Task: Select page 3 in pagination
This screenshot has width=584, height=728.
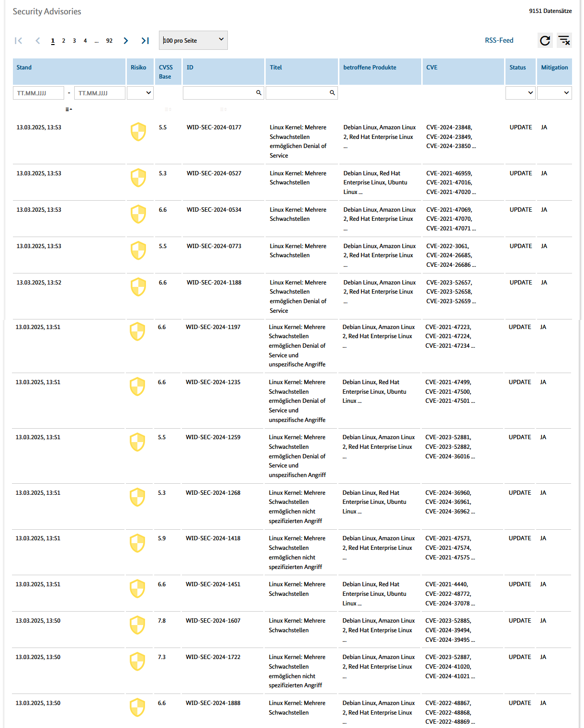Action: (74, 41)
